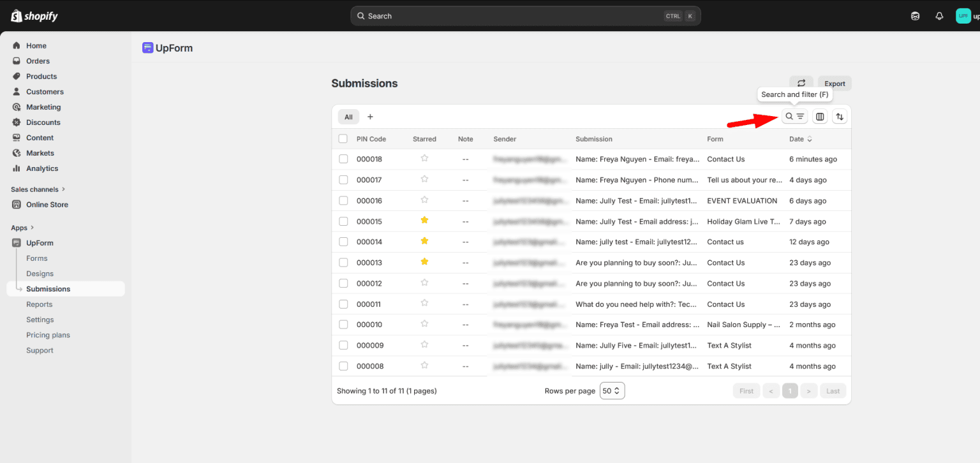Click page 1 pagination button

coord(790,391)
